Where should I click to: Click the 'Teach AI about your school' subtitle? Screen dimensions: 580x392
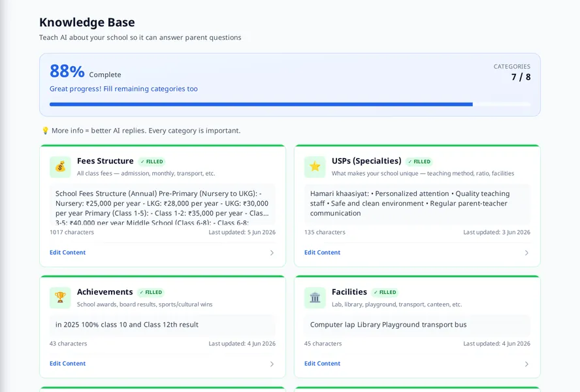[140, 37]
